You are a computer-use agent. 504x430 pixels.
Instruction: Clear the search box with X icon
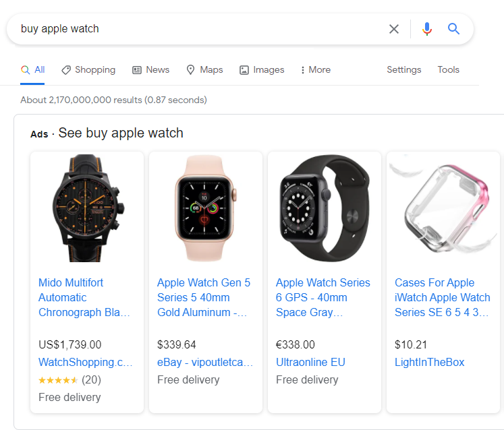(x=394, y=29)
